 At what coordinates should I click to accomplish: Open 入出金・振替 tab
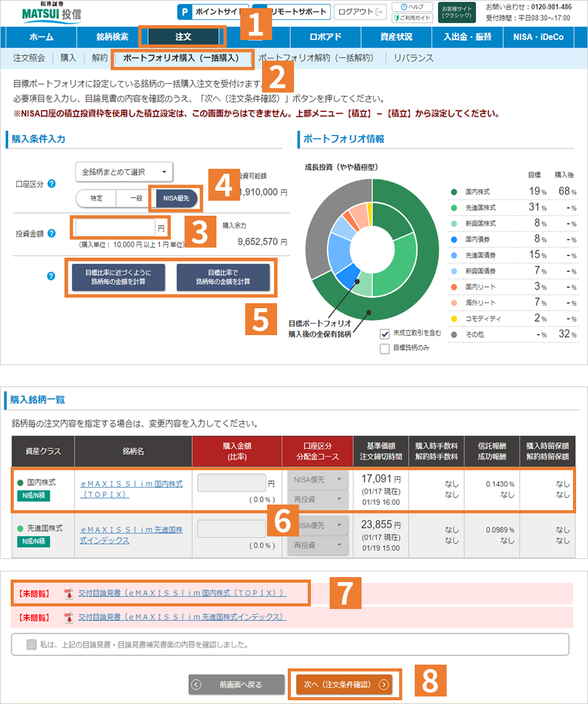click(x=467, y=38)
